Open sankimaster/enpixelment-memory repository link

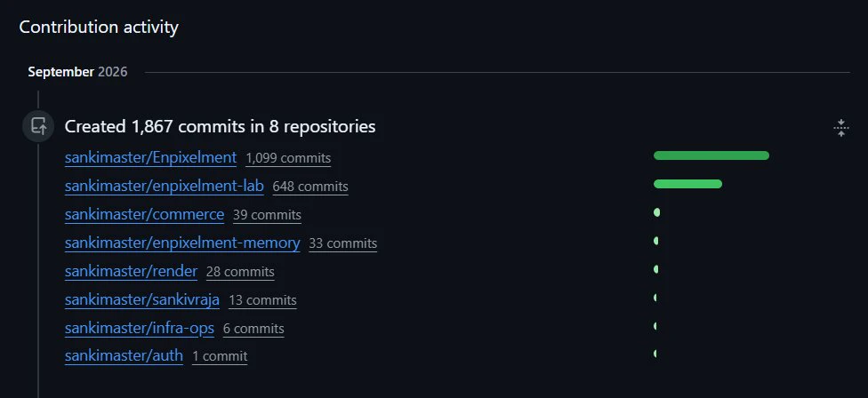click(182, 243)
